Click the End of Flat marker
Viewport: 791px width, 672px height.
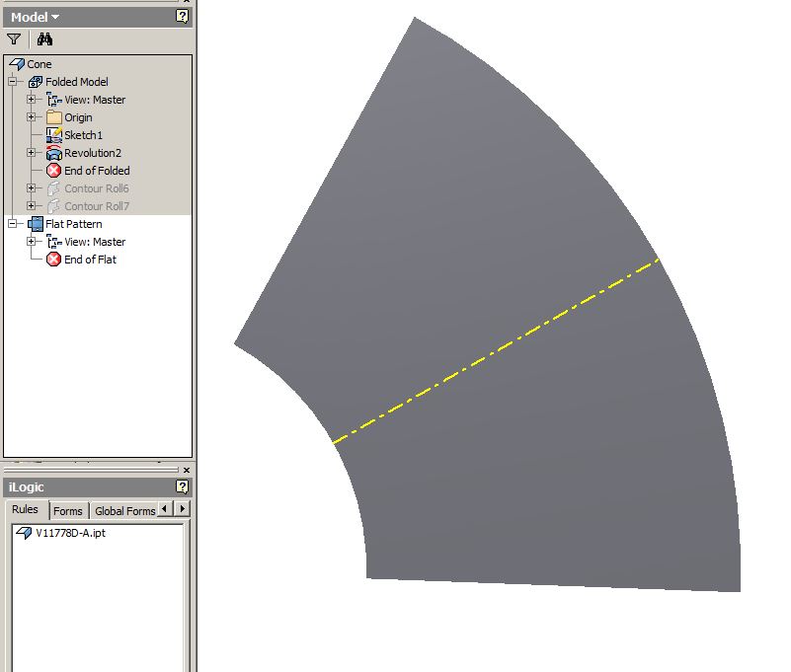coord(81,260)
